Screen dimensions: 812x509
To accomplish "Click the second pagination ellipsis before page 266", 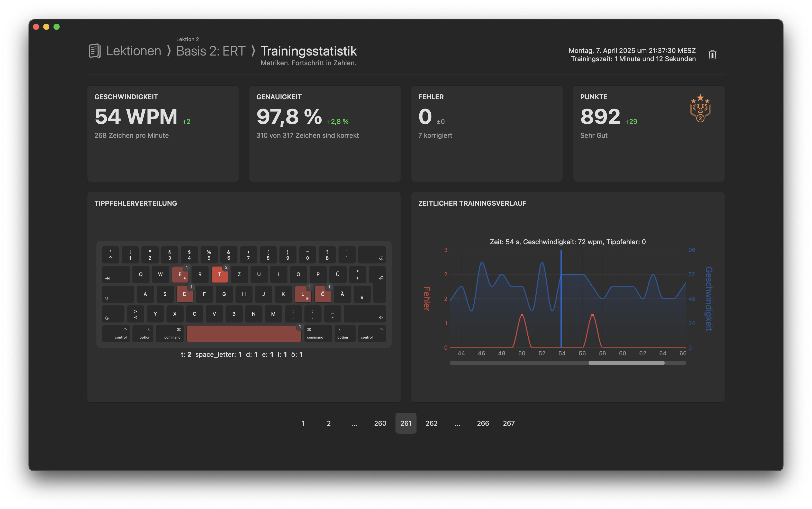I will (x=457, y=423).
